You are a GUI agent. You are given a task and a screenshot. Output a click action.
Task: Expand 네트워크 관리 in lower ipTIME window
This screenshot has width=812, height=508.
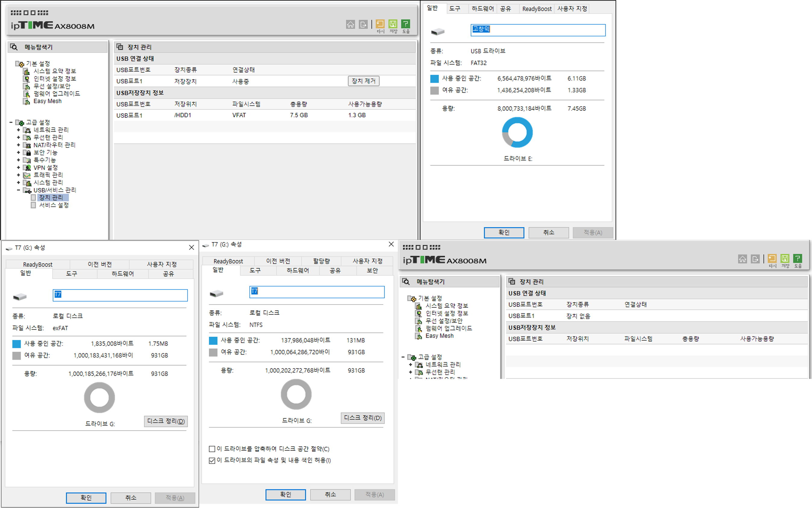[x=411, y=364]
